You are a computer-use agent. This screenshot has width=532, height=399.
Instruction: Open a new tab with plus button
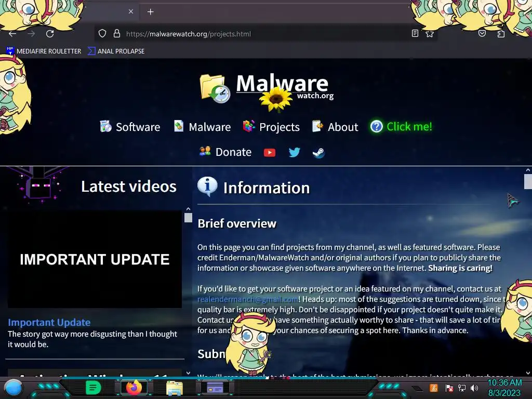click(x=150, y=12)
